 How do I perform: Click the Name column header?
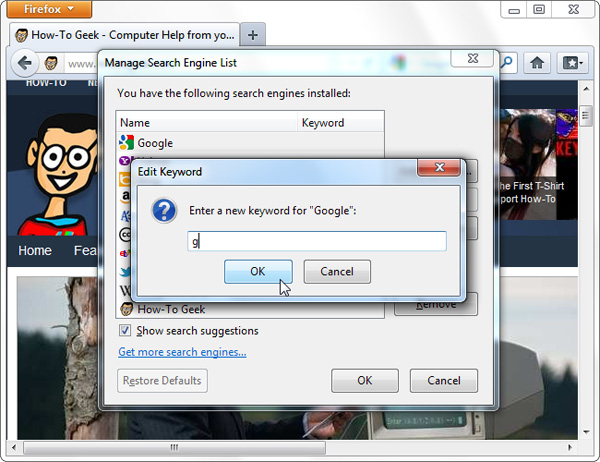[207, 122]
